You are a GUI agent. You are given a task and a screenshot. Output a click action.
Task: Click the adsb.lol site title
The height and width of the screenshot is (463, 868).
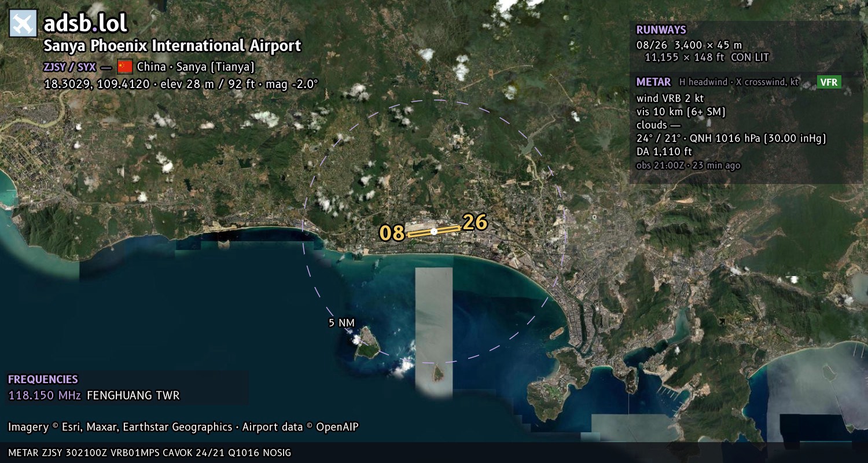pos(86,23)
